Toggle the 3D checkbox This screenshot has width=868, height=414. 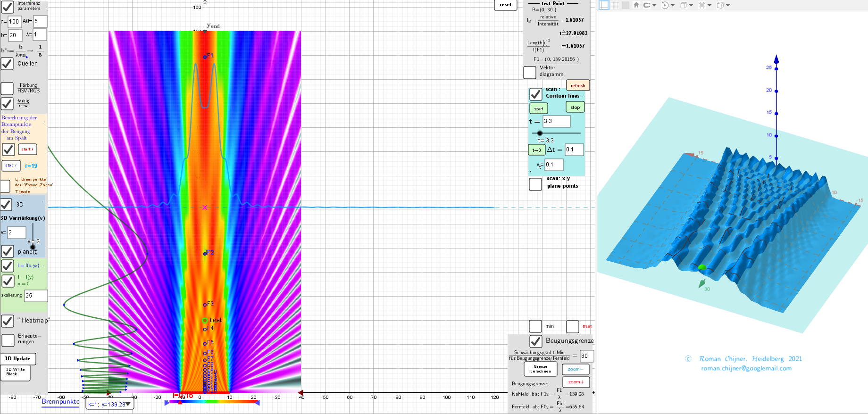point(6,204)
